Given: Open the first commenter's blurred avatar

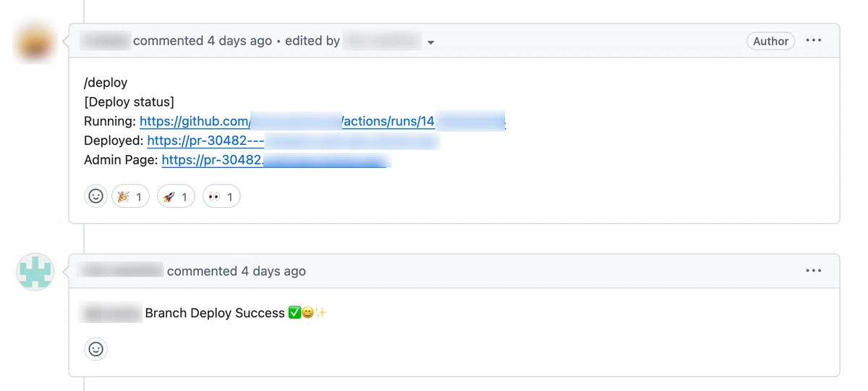Looking at the screenshot, I should click(35, 42).
